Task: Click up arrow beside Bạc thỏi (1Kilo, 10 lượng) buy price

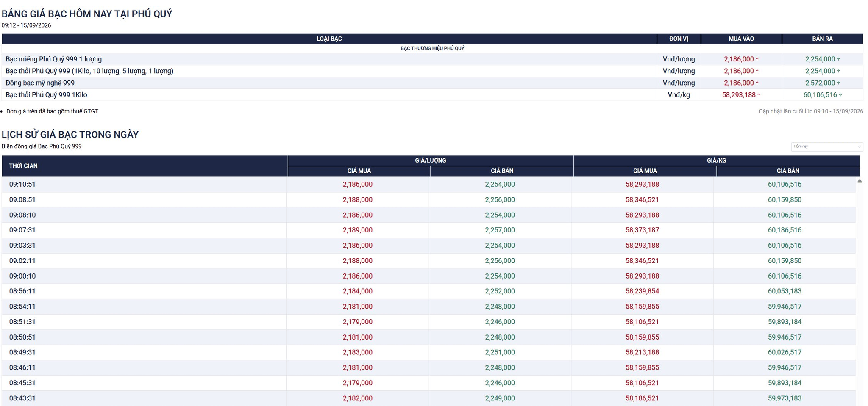Action: 757,71
